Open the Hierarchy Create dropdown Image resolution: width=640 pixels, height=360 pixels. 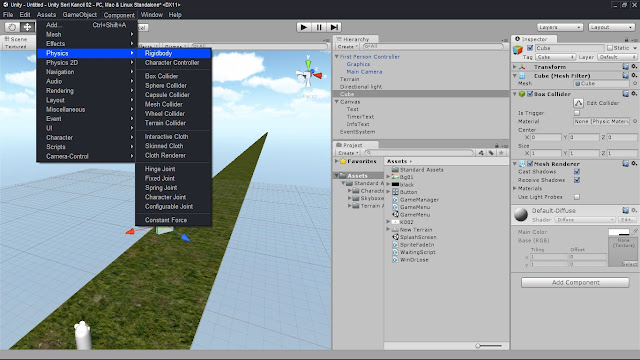tap(347, 47)
